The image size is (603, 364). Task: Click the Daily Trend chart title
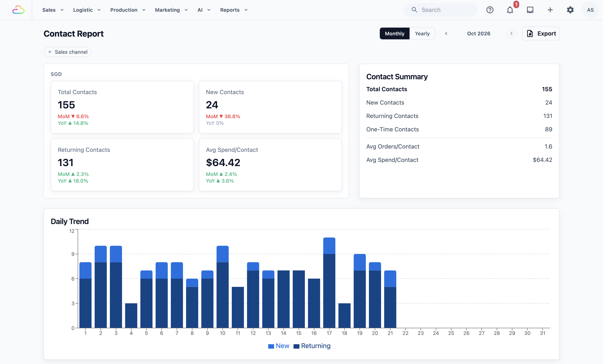[x=70, y=221]
